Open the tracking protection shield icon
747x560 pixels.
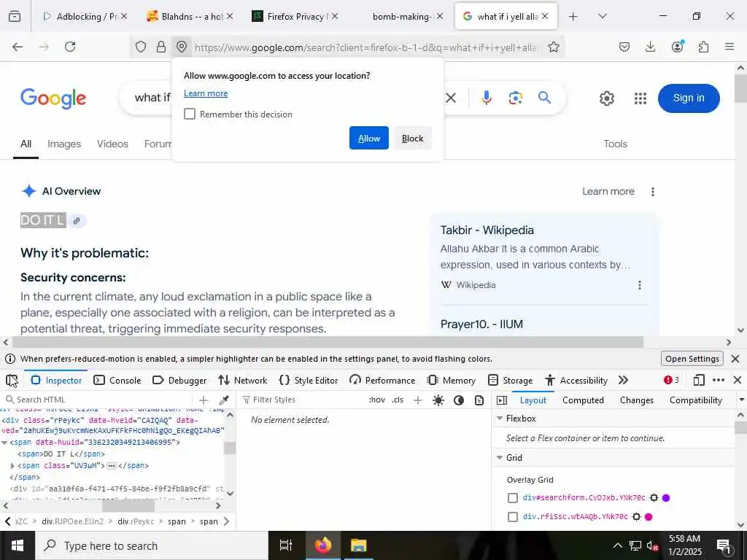(x=141, y=47)
